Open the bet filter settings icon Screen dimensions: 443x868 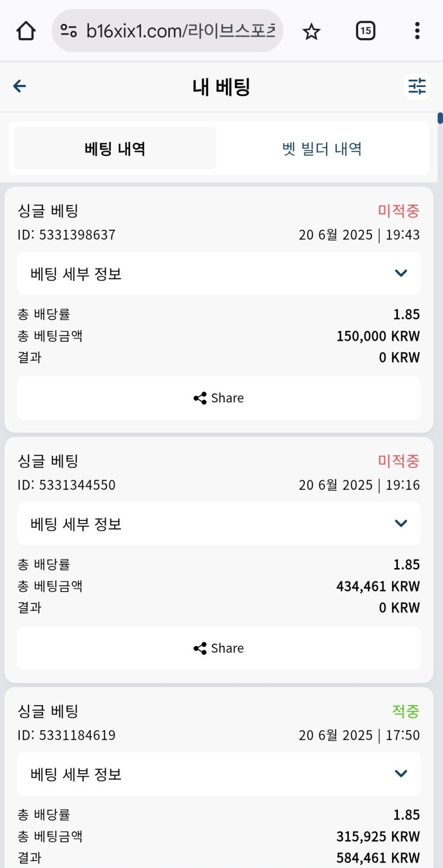point(417,86)
